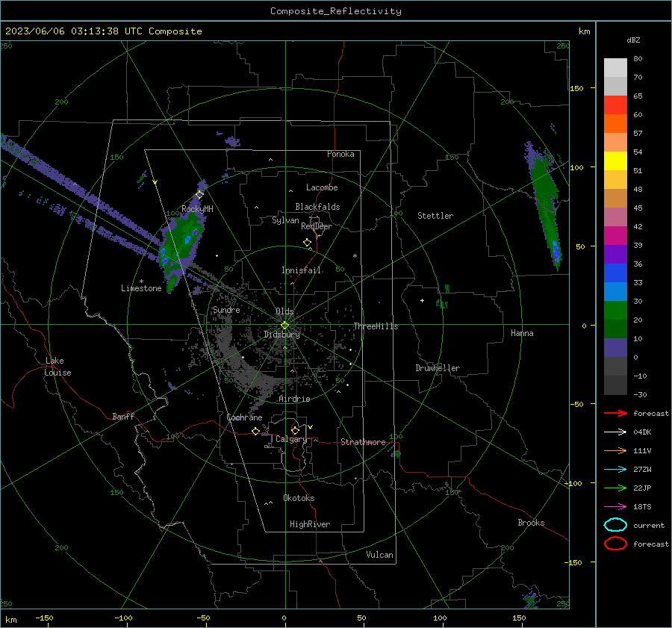Click the dark orange 57 dBZ color swatch
Image resolution: width=672 pixels, height=628 pixels.
coord(615,123)
